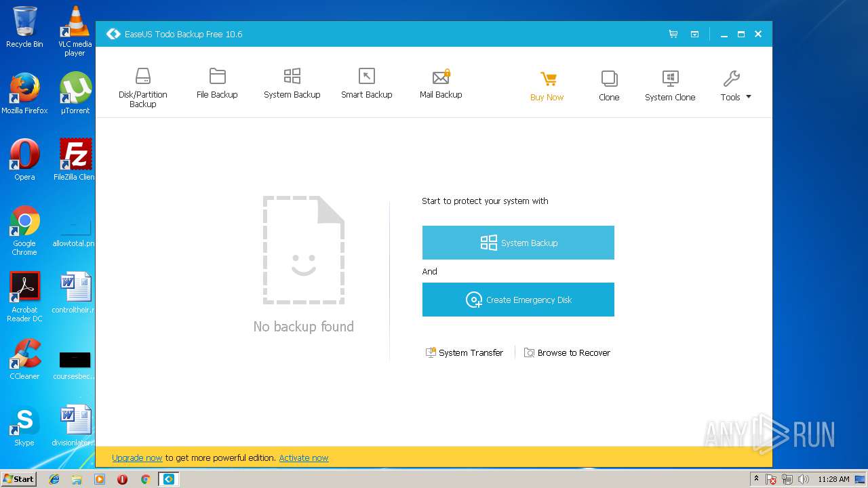Open Internet Explorer from taskbar
The height and width of the screenshot is (488, 868).
click(x=54, y=479)
